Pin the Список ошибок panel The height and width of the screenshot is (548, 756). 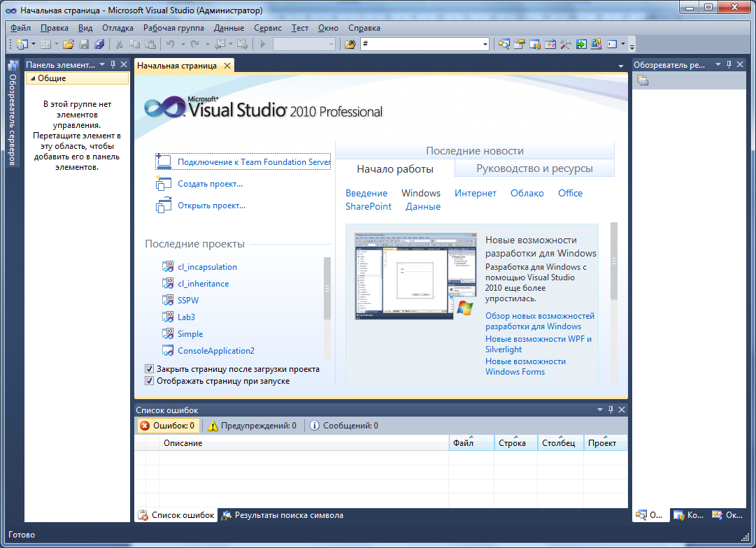pyautogui.click(x=611, y=410)
